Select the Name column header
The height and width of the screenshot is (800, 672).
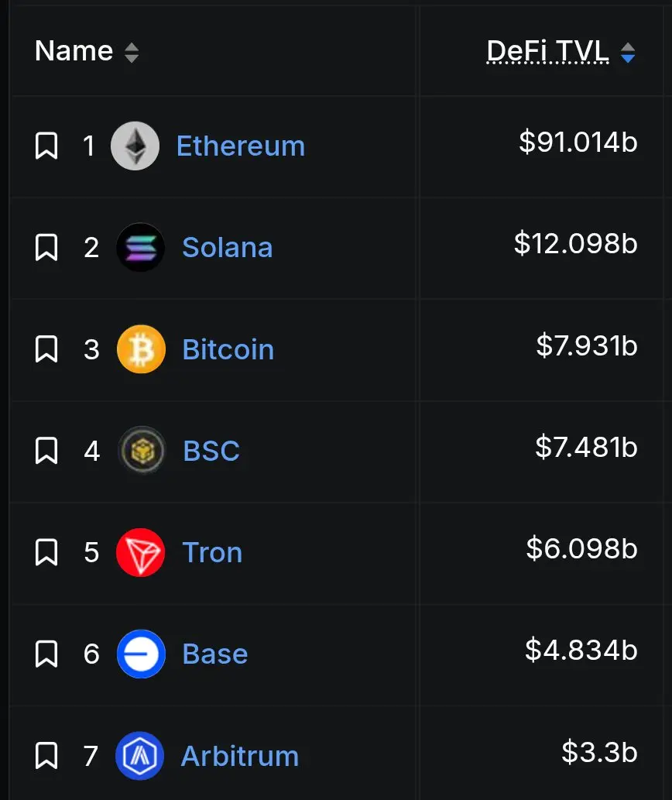(74, 51)
